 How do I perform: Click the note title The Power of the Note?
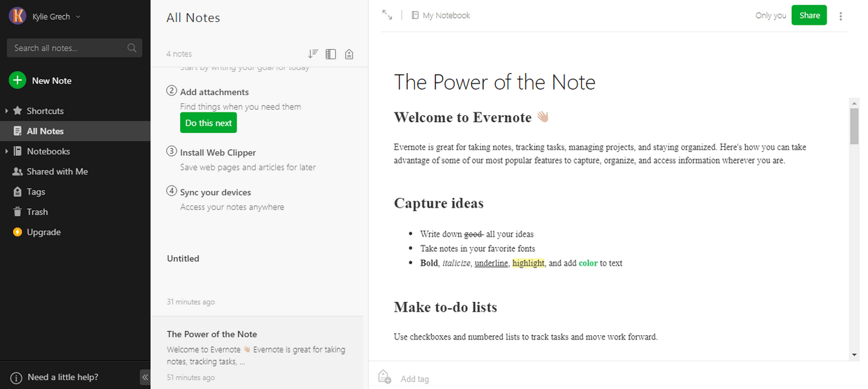pos(495,82)
